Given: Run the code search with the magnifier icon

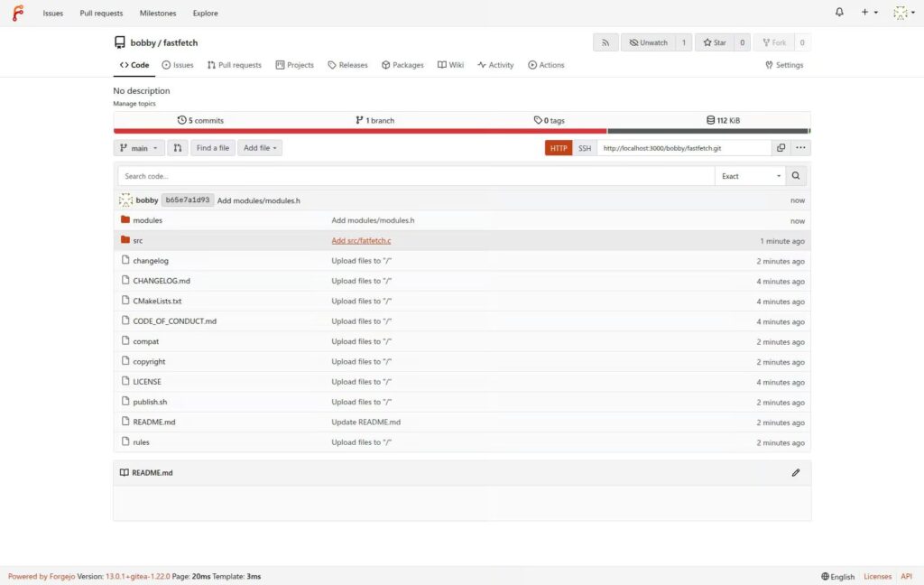Looking at the screenshot, I should point(795,174).
